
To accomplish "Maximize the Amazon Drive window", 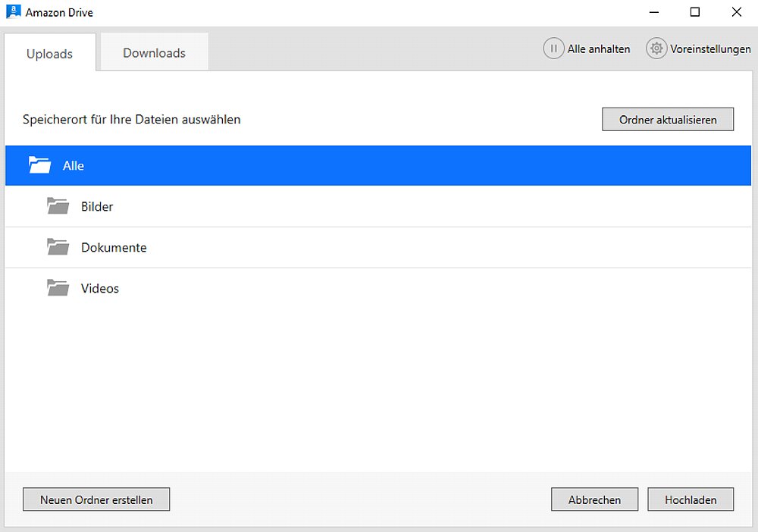I will pyautogui.click(x=694, y=12).
